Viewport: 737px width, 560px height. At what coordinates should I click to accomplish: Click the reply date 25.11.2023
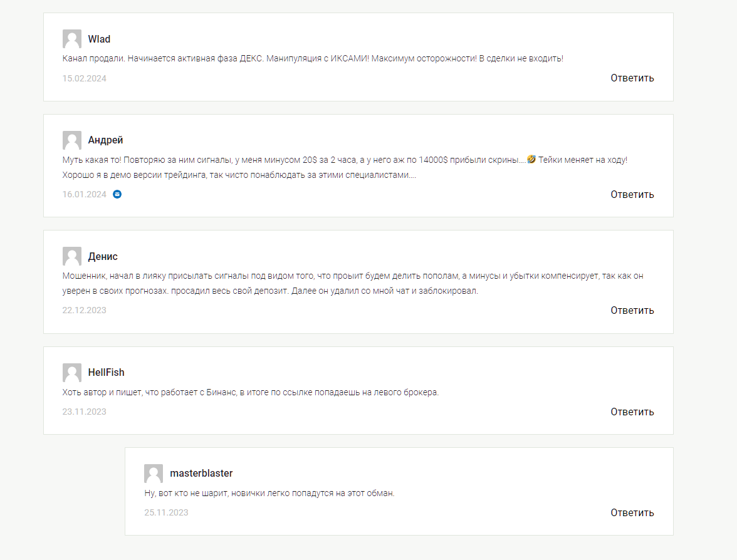click(x=166, y=512)
